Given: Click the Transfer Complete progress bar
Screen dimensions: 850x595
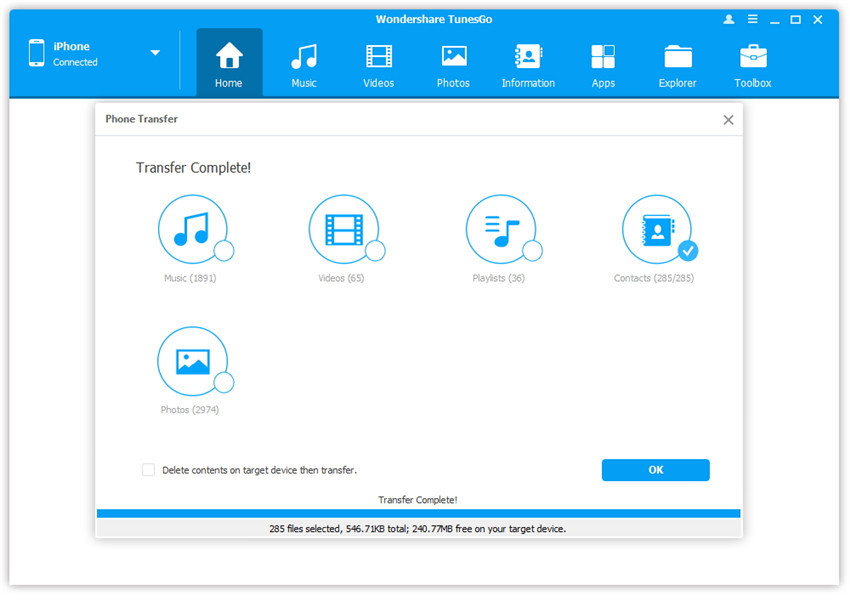Looking at the screenshot, I should pyautogui.click(x=418, y=513).
